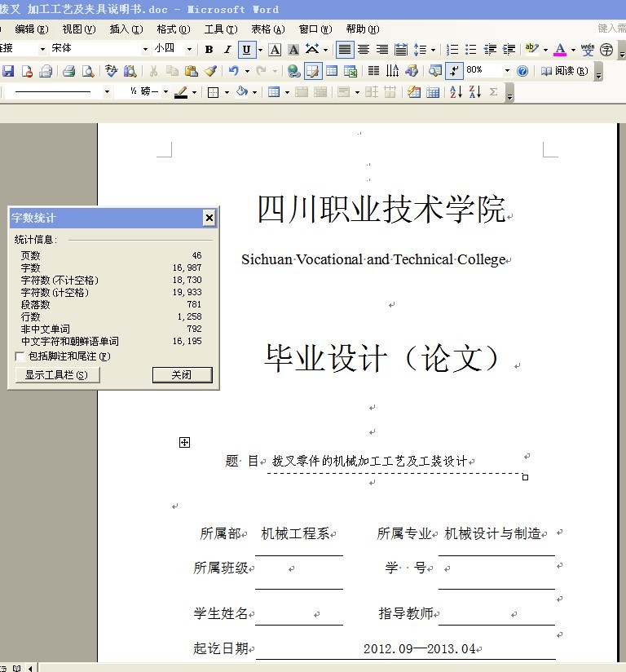Image resolution: width=626 pixels, height=672 pixels.
Task: Click the Document Map icon
Action: pos(435,71)
